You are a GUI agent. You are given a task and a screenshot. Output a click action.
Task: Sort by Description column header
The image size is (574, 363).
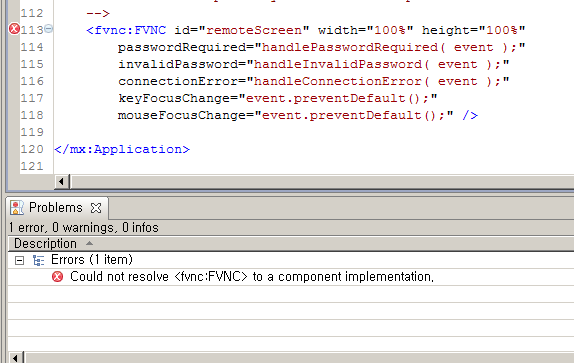45,243
